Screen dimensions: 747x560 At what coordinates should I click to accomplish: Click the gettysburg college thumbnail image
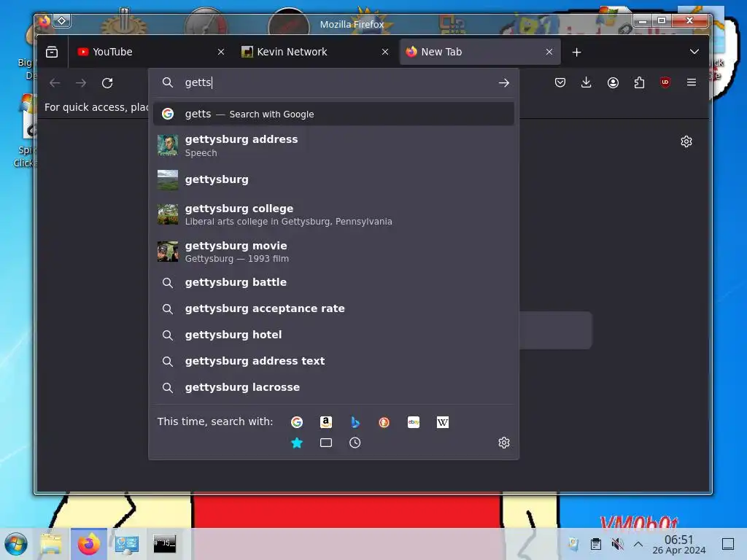tap(168, 214)
